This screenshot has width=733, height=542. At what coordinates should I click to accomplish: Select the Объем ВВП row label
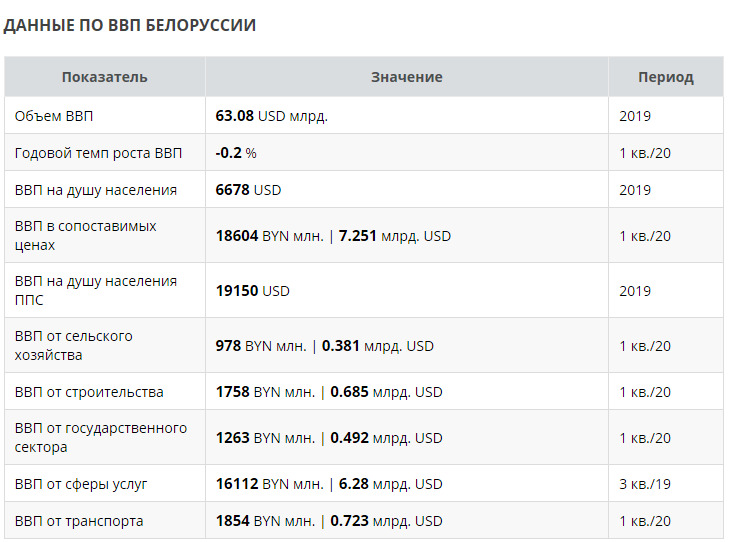(x=54, y=116)
